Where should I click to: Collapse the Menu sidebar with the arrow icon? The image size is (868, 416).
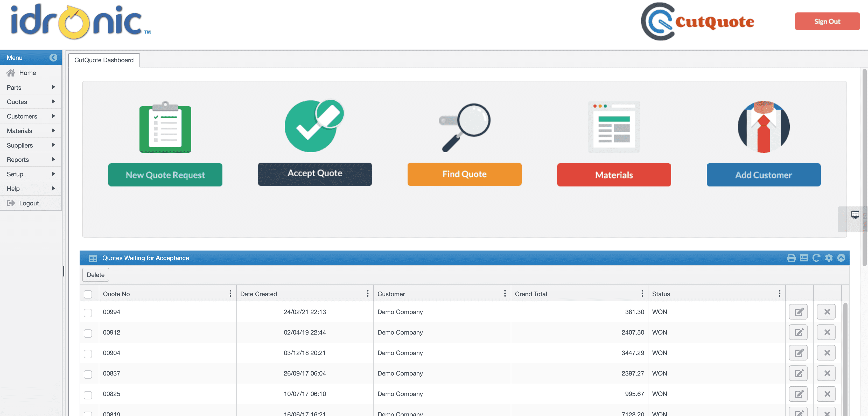click(x=53, y=58)
